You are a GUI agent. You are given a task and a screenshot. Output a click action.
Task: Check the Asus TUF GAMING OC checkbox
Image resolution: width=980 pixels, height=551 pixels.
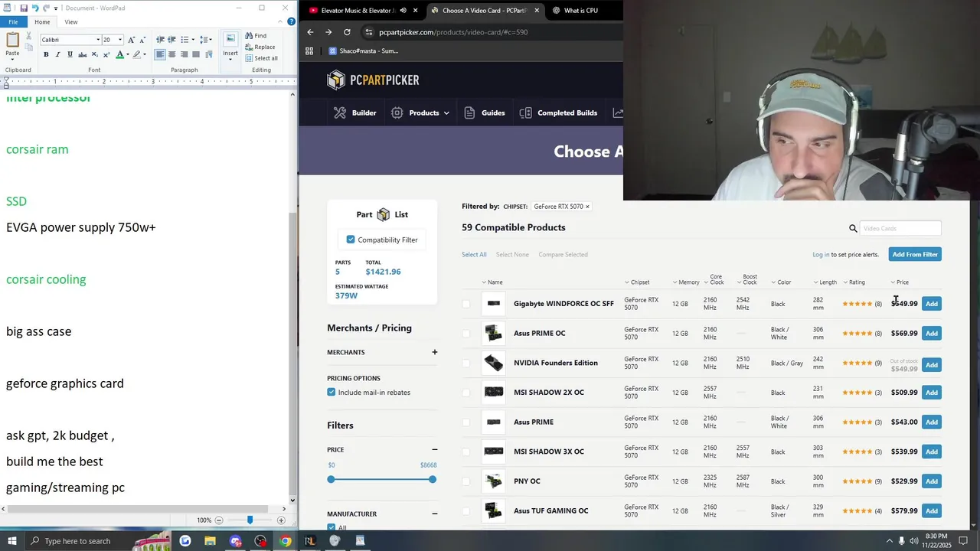[465, 511]
